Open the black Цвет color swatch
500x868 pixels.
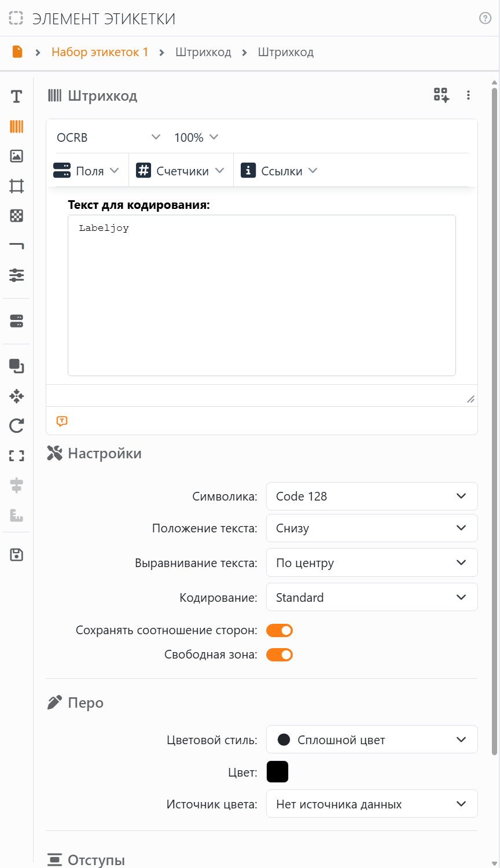[x=277, y=771]
